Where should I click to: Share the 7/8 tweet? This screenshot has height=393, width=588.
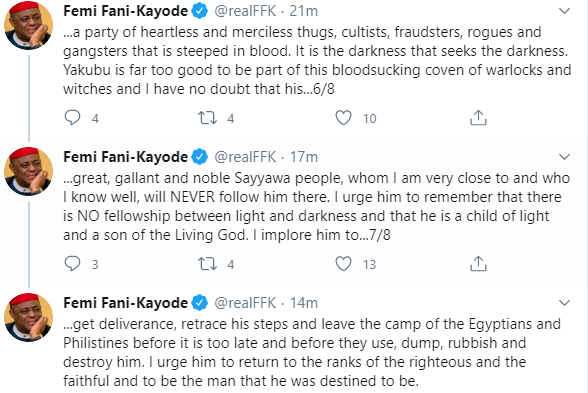[x=478, y=264]
